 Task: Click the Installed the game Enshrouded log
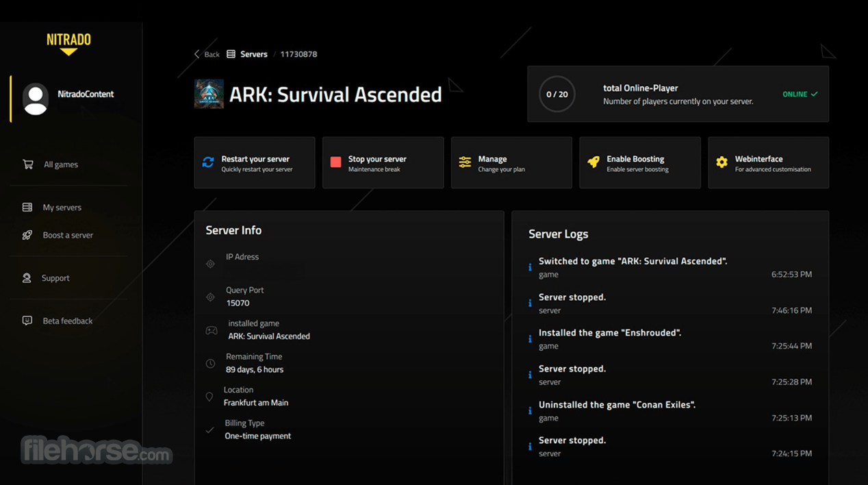pos(670,339)
